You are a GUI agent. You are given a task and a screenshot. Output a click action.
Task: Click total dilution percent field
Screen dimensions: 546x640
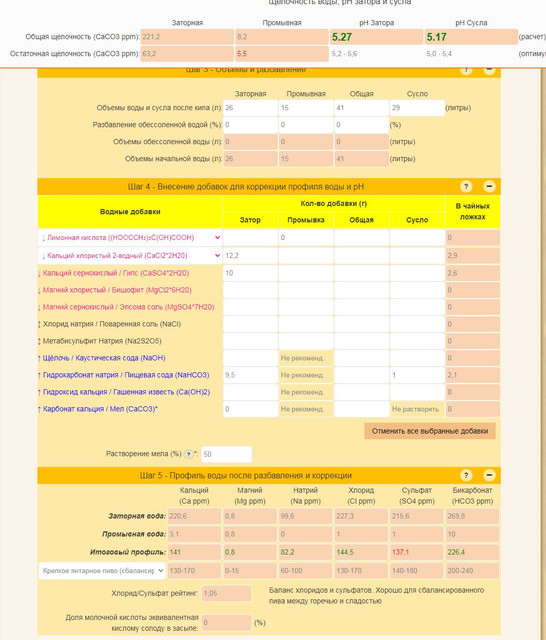tap(361, 125)
